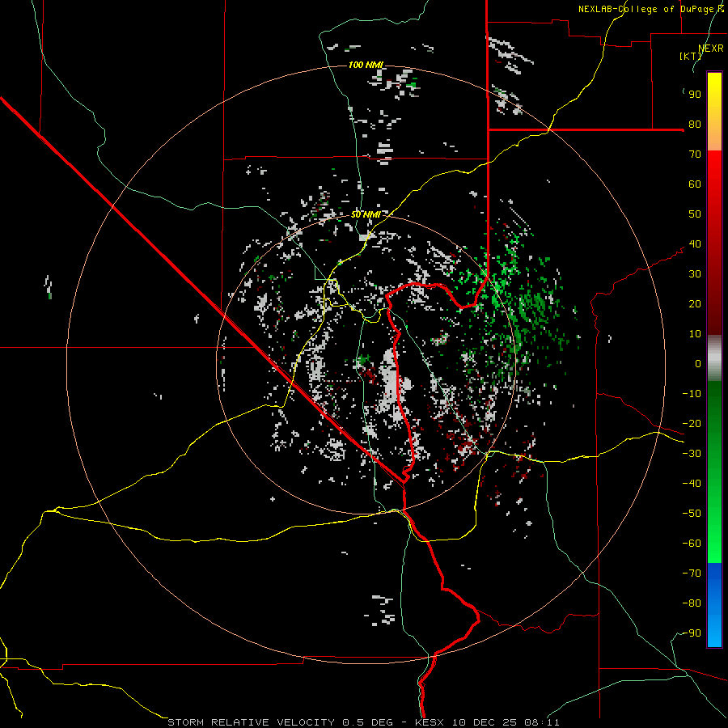Click the -40 value on the velocity scale
Screen dimensions: 728x728
click(x=692, y=484)
